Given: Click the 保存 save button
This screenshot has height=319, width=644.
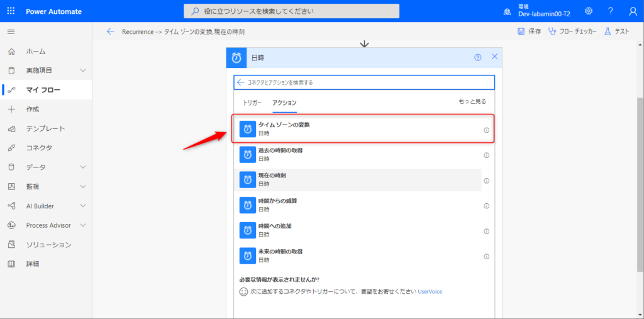Looking at the screenshot, I should tap(529, 31).
